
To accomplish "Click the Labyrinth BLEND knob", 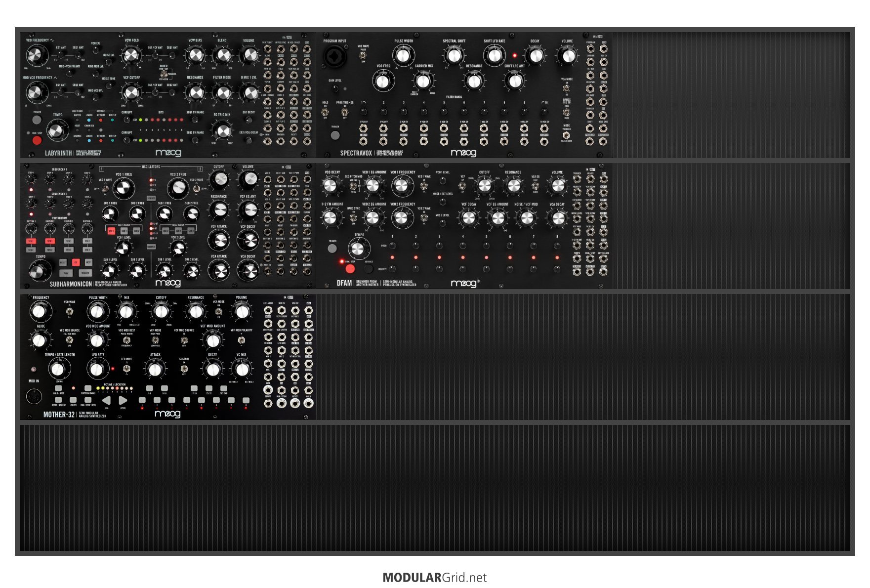I will pos(223,54).
